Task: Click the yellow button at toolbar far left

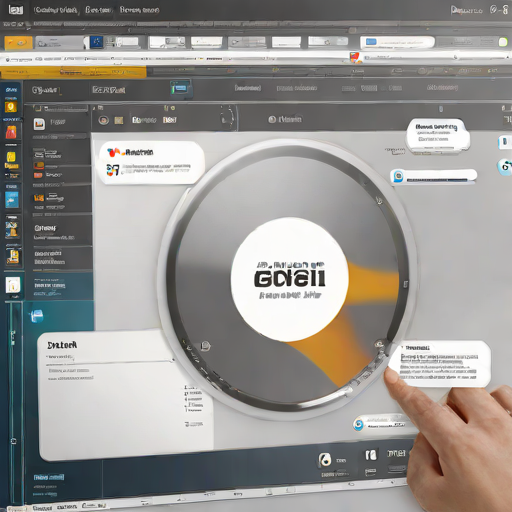Action: pyautogui.click(x=18, y=43)
